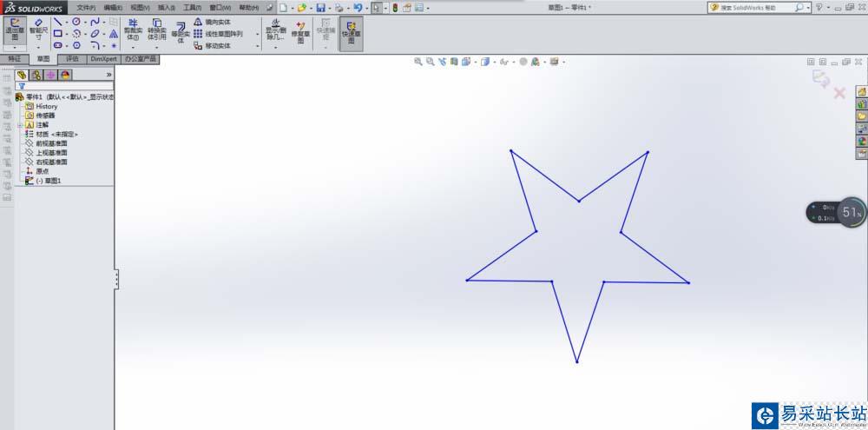The image size is (868, 430).
Task: Select Offset Entities (等距实体) tool
Action: [181, 32]
